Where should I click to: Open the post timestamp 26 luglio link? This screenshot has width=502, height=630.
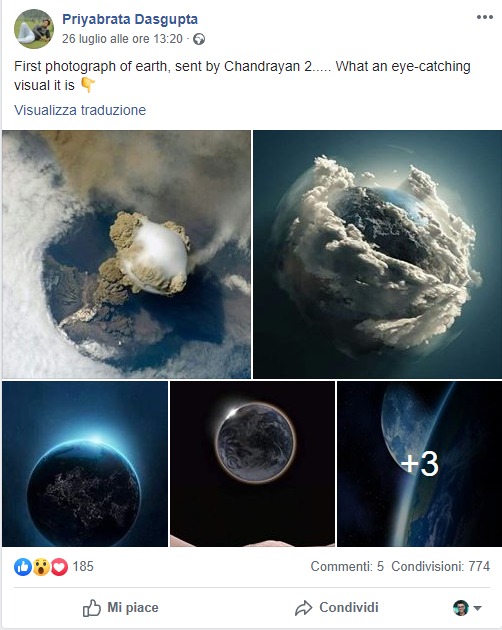tap(122, 39)
